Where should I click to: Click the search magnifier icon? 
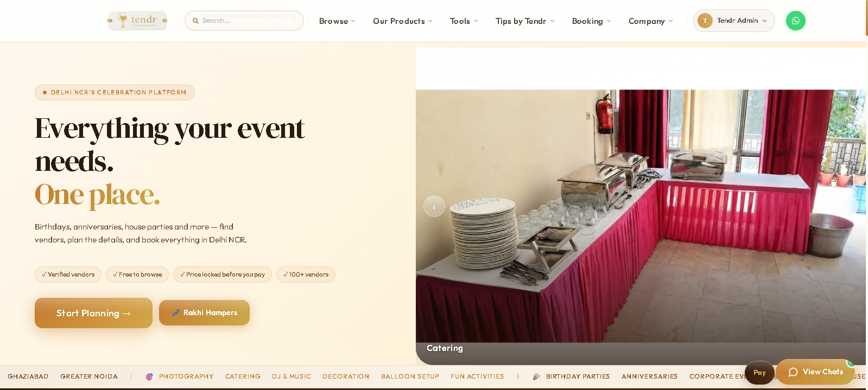(195, 21)
